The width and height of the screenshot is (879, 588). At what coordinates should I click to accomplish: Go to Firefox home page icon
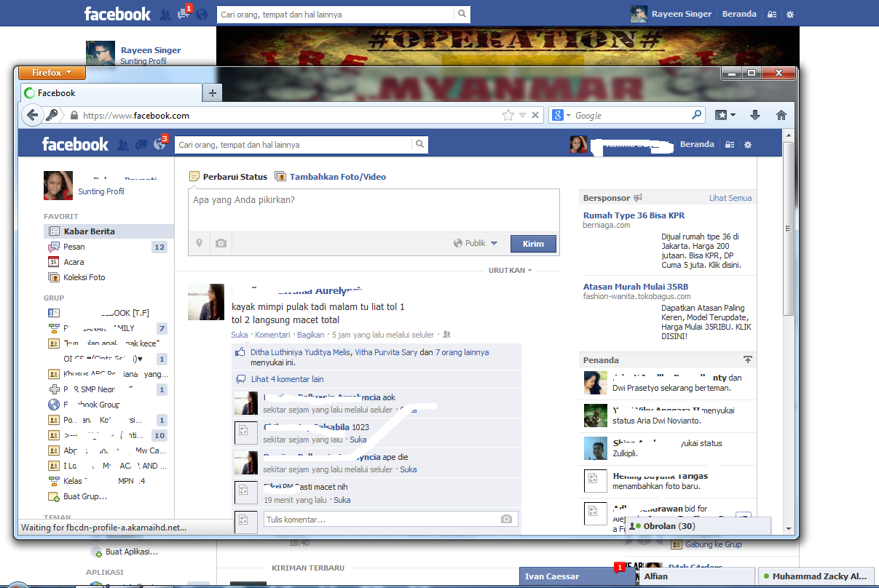pos(781,115)
